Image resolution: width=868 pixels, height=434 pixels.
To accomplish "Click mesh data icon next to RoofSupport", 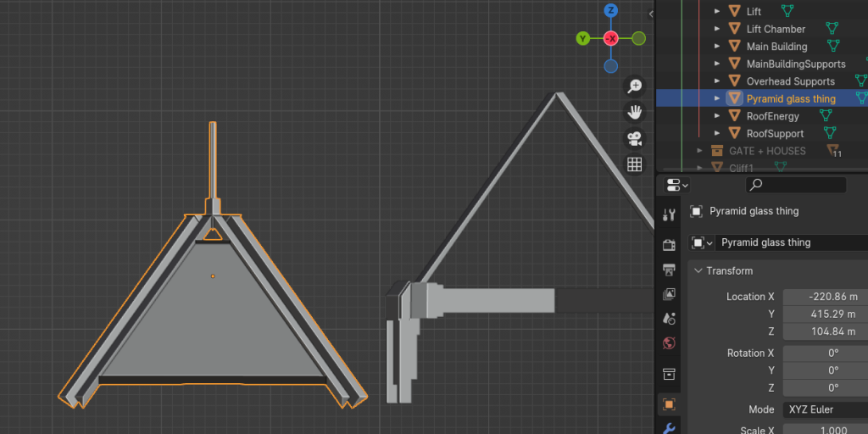I will tap(829, 133).
